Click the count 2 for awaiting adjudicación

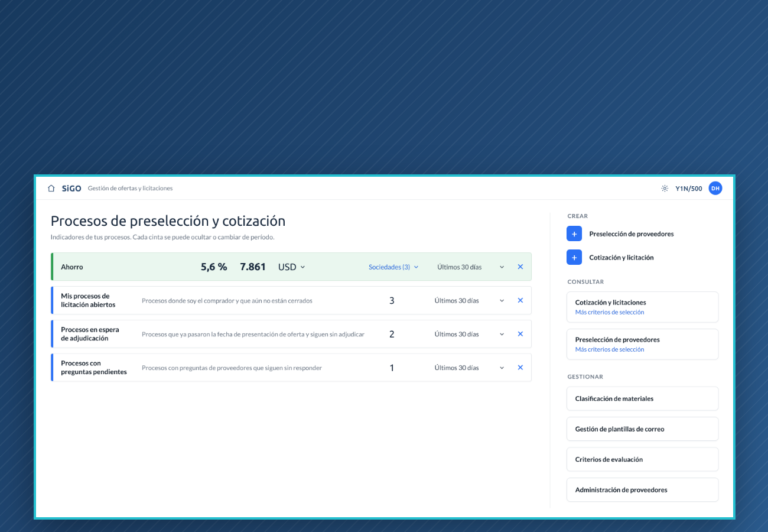[x=391, y=334]
